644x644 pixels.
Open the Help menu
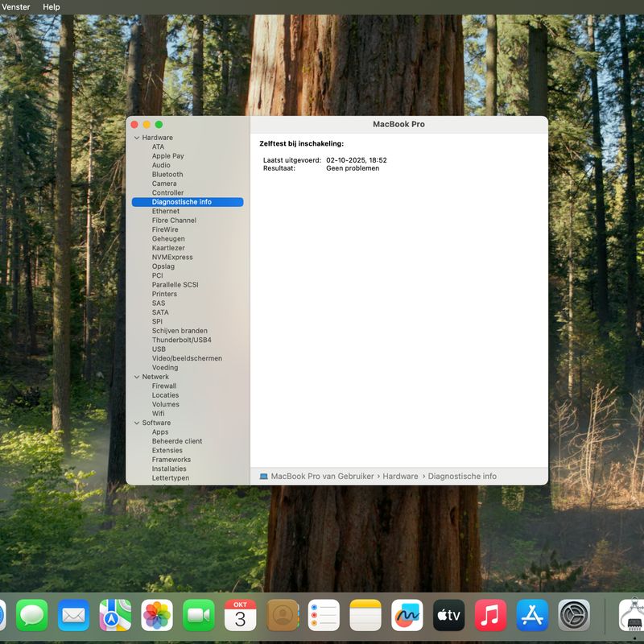coord(52,7)
